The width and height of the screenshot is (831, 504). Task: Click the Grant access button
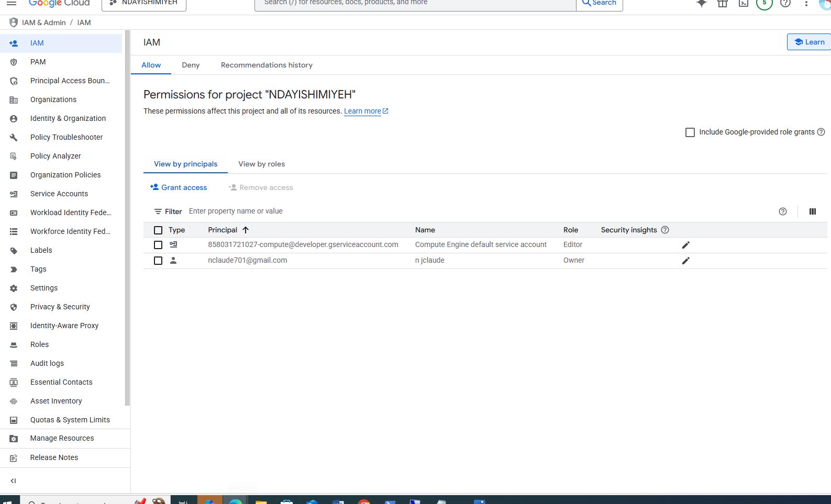pyautogui.click(x=179, y=187)
